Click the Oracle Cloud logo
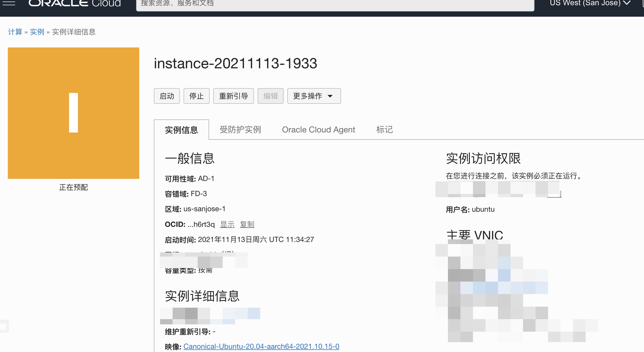 (75, 3)
